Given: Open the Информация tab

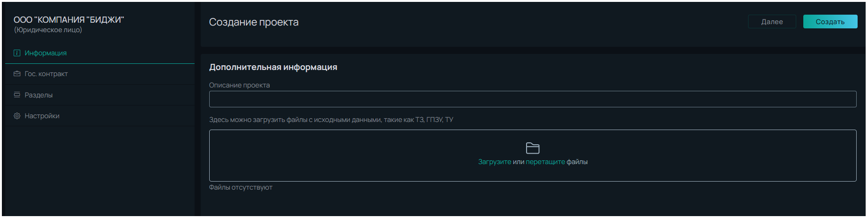Looking at the screenshot, I should pos(100,53).
